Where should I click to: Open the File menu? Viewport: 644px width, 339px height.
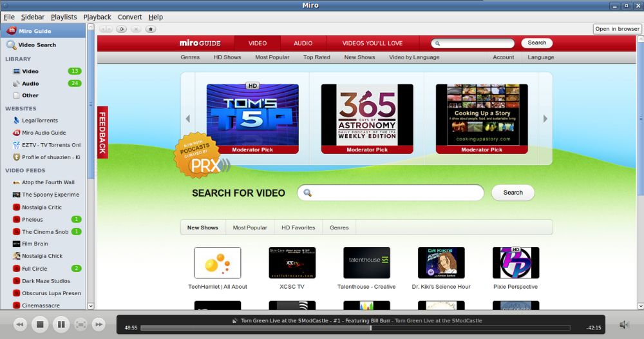9,17
